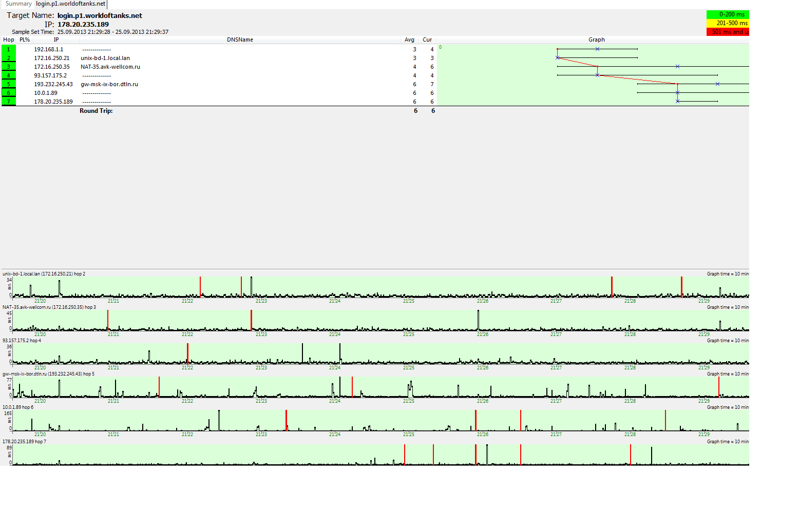
Task: Select hop 5 green number cell
Action: (9, 84)
